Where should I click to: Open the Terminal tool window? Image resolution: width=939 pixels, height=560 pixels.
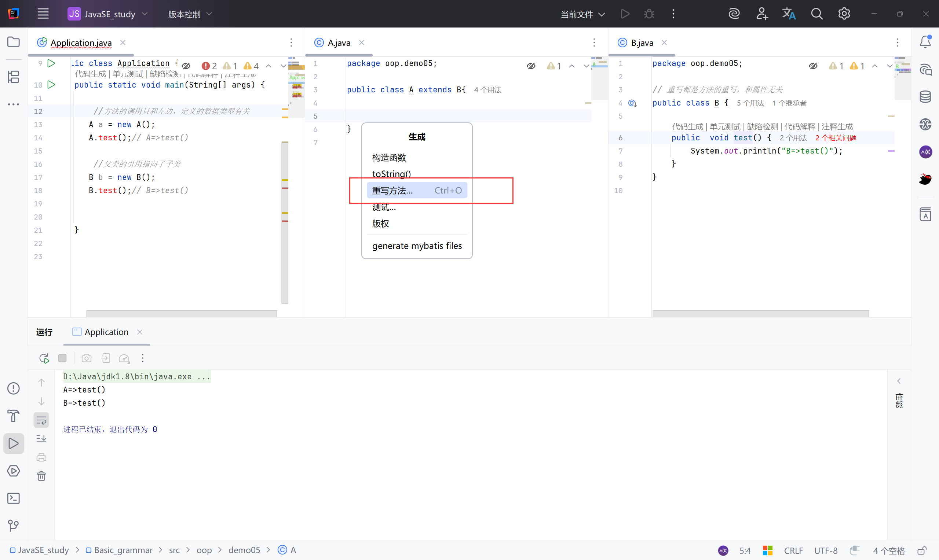[14, 498]
